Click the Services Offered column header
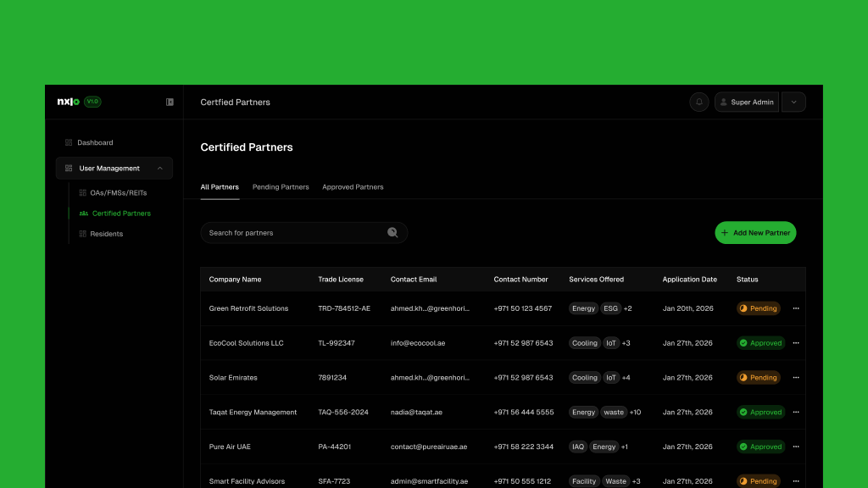This screenshot has width=868, height=488. (596, 280)
